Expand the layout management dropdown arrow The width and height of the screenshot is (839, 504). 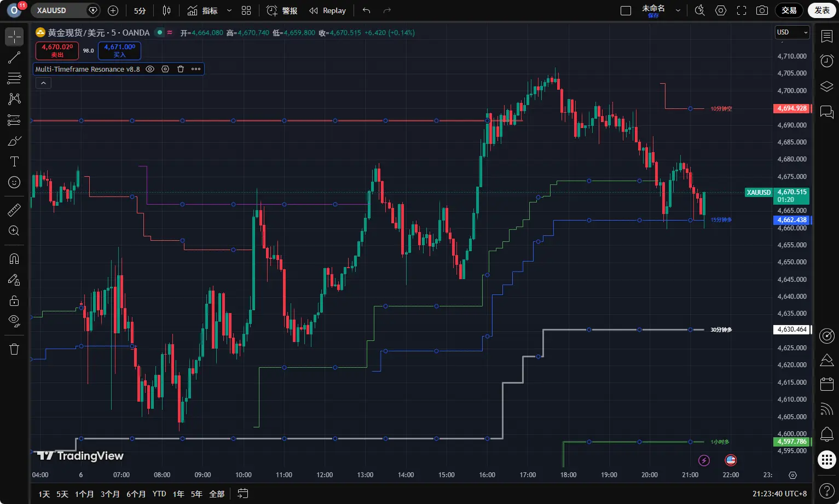click(x=678, y=10)
